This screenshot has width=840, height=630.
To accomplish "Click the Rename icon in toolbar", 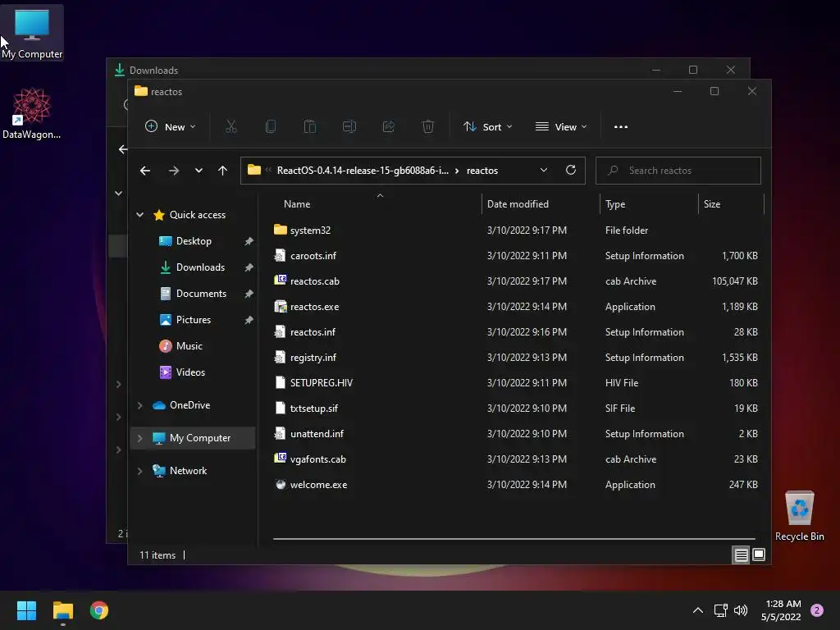I will click(349, 127).
